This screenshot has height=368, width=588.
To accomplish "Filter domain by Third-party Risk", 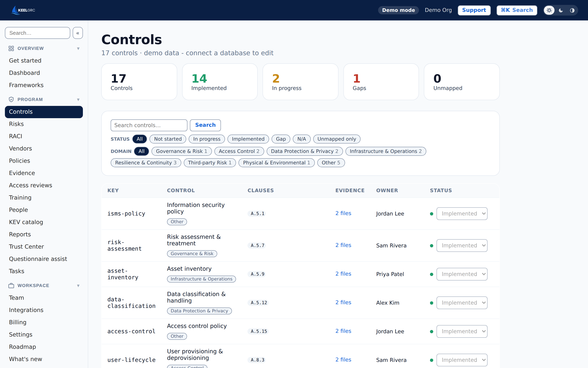I will click(210, 163).
